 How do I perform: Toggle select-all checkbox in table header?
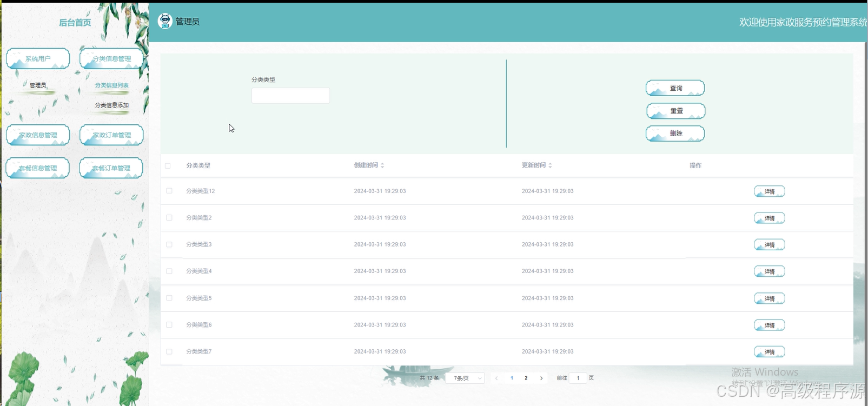(x=168, y=166)
